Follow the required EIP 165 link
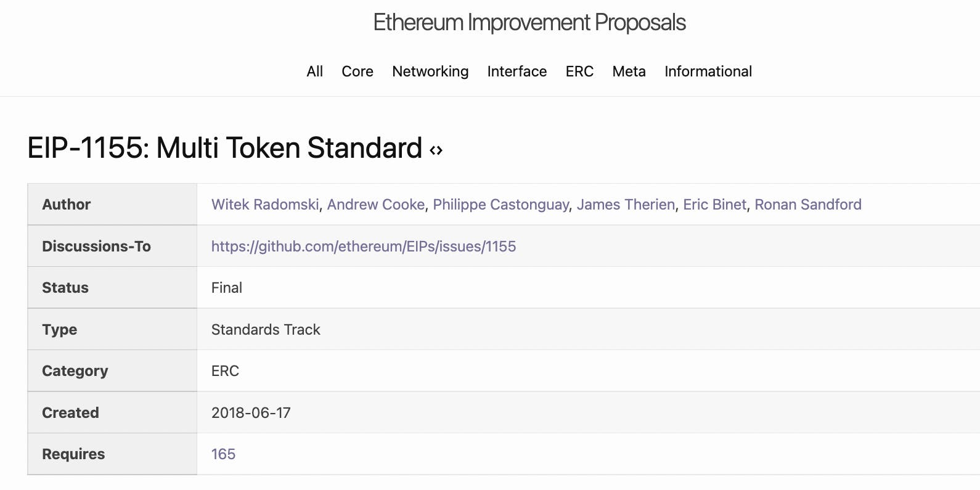 coord(223,454)
